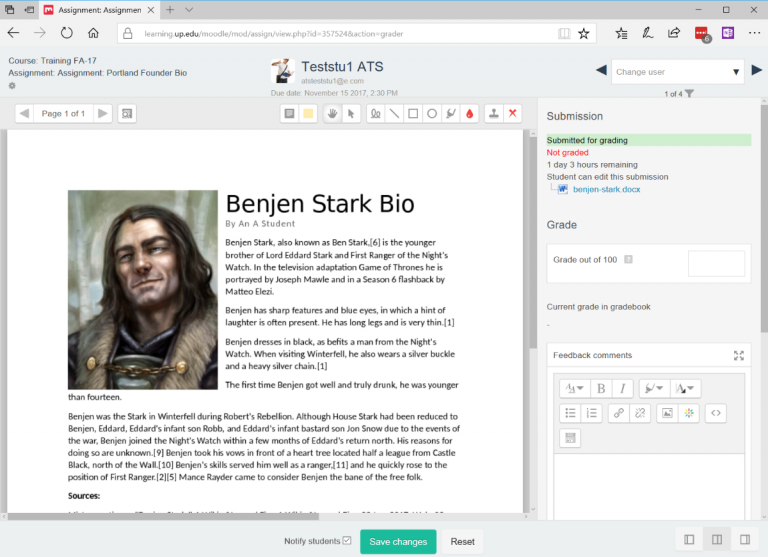768x557 pixels.
Task: Add page to favorites star
Action: click(x=583, y=34)
